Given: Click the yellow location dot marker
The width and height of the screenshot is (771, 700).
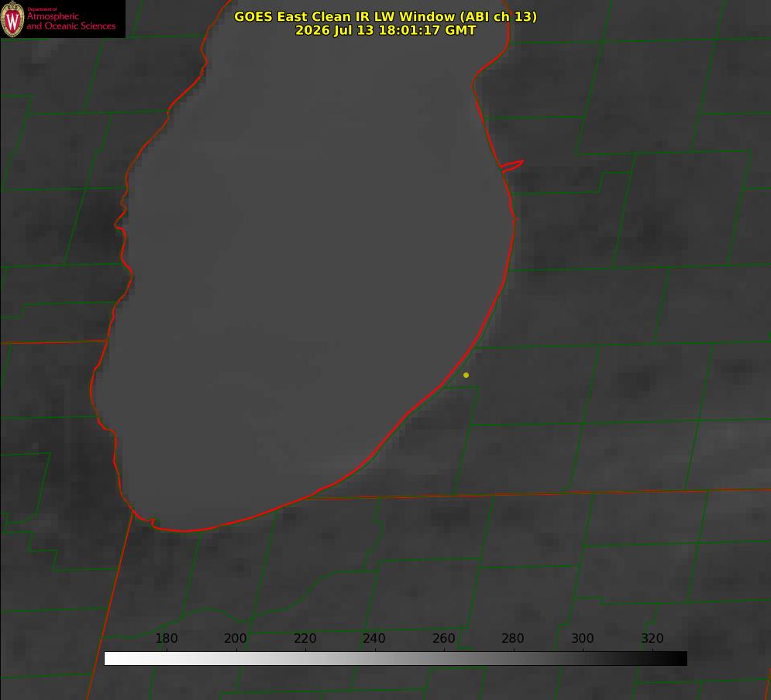Looking at the screenshot, I should coord(466,375).
